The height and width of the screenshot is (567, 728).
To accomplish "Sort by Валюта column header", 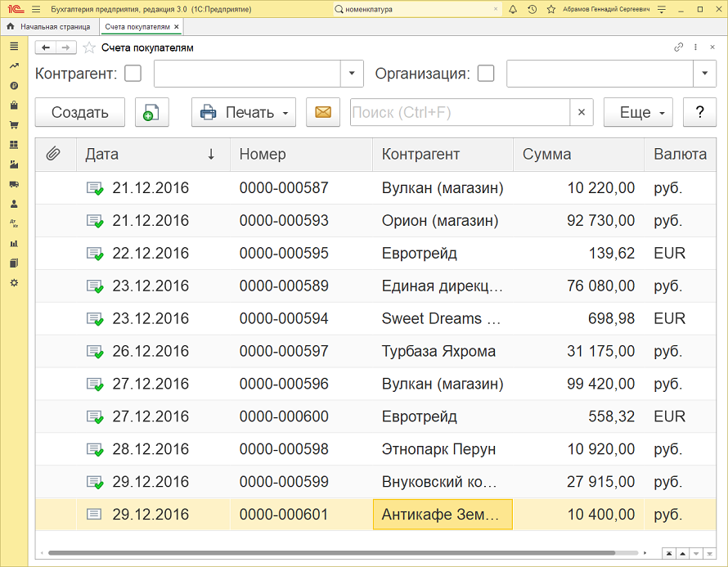I will coord(681,154).
